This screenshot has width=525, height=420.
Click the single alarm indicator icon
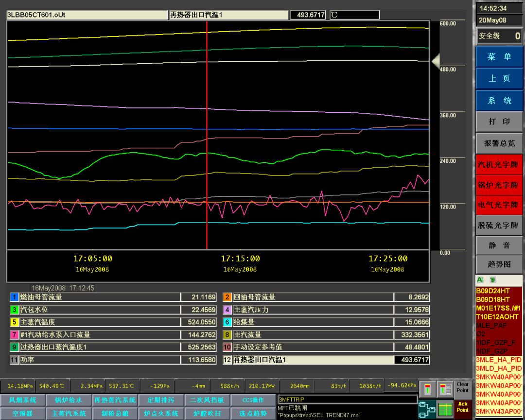click(428, 389)
